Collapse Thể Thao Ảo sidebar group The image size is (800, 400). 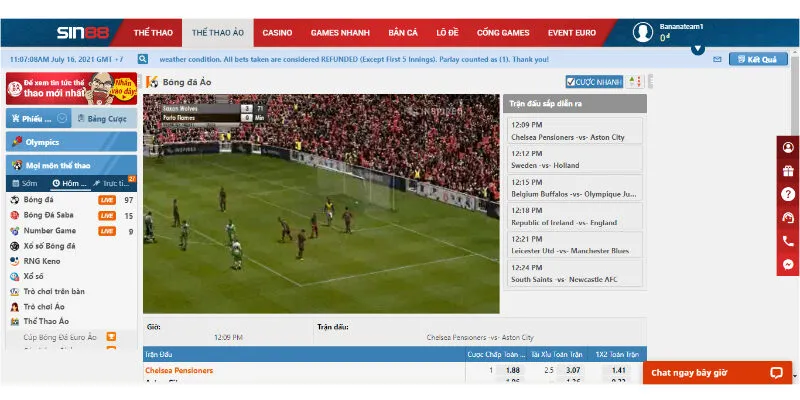coord(71,321)
